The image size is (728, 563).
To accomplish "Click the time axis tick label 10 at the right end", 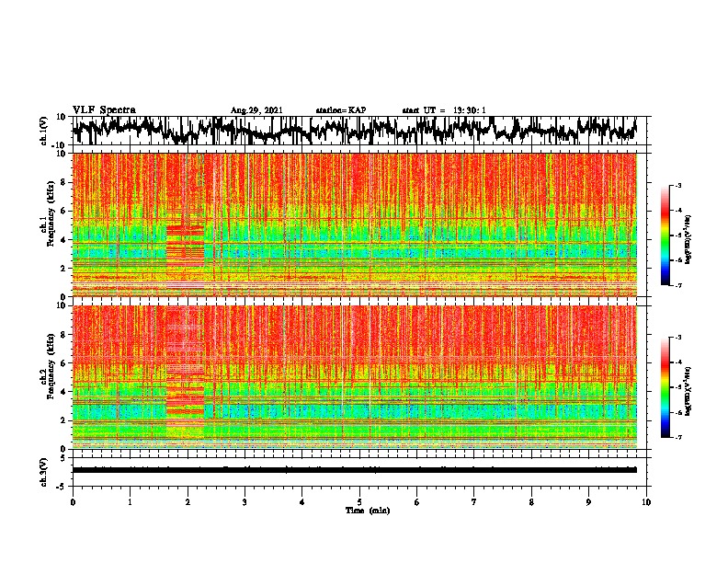I will pyautogui.click(x=646, y=502).
